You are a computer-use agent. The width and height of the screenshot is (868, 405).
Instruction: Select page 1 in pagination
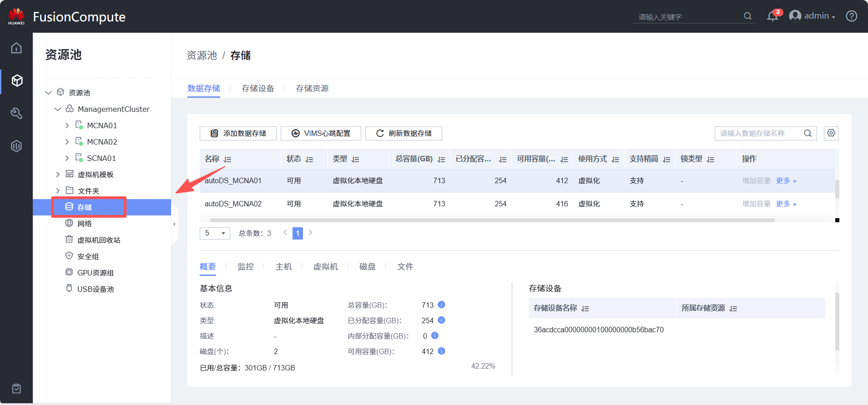tap(298, 233)
